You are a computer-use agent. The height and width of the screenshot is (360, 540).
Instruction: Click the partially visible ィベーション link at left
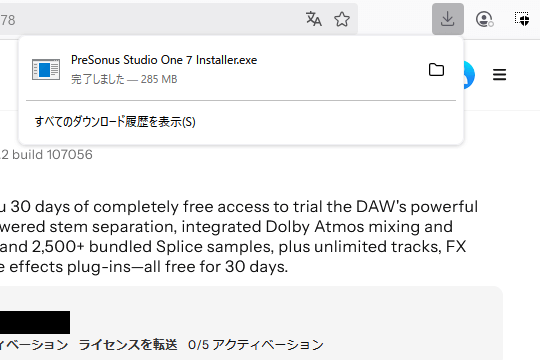coord(34,344)
